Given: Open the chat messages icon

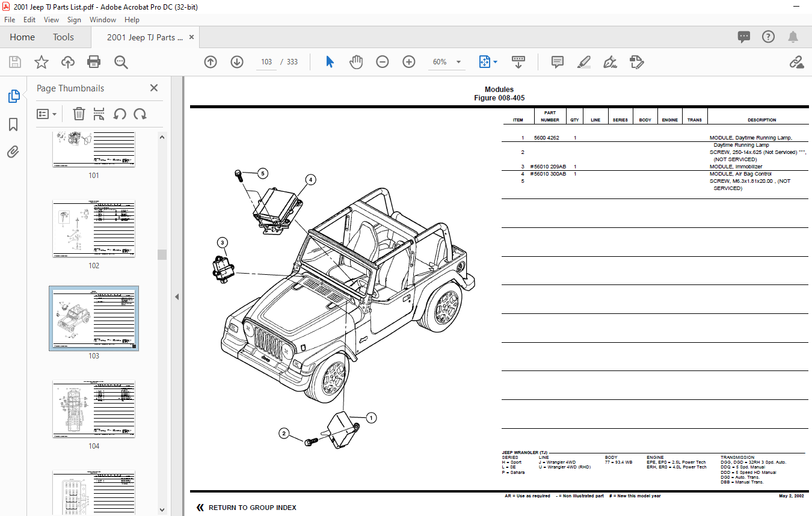Looking at the screenshot, I should (744, 37).
